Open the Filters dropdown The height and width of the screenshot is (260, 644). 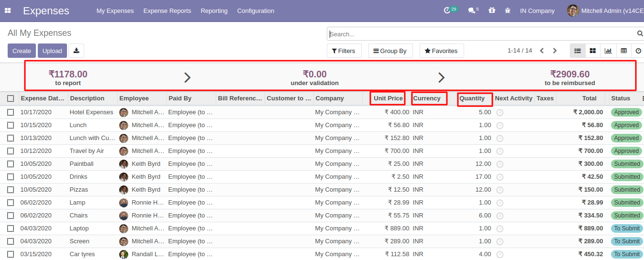(344, 51)
